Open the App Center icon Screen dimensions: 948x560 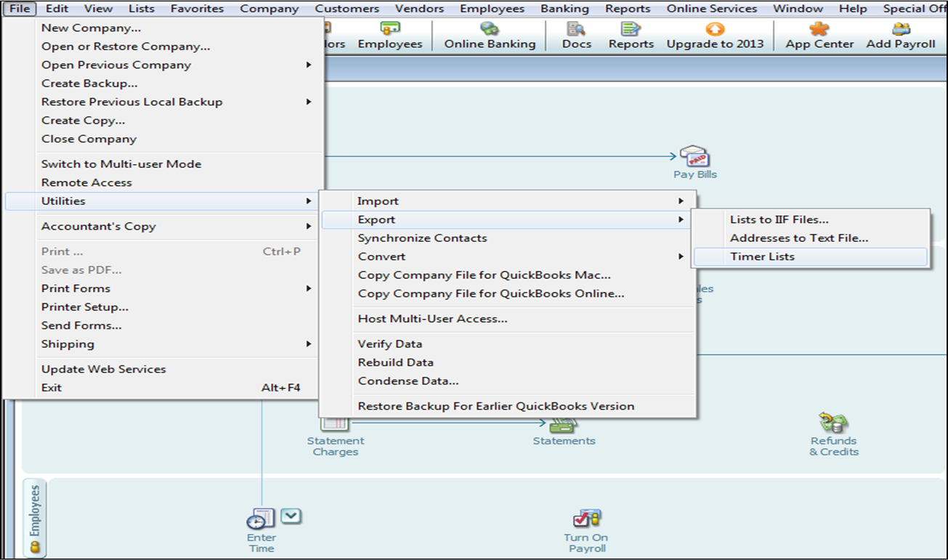[x=819, y=30]
